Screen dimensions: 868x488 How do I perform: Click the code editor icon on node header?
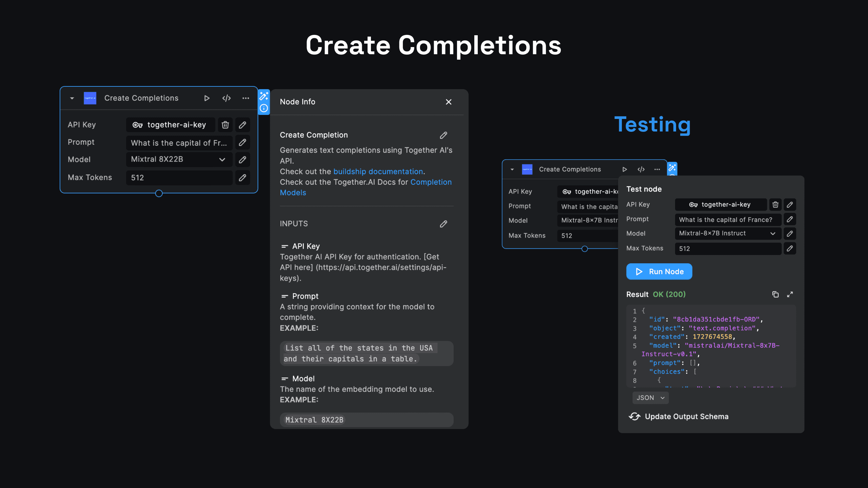coord(226,98)
